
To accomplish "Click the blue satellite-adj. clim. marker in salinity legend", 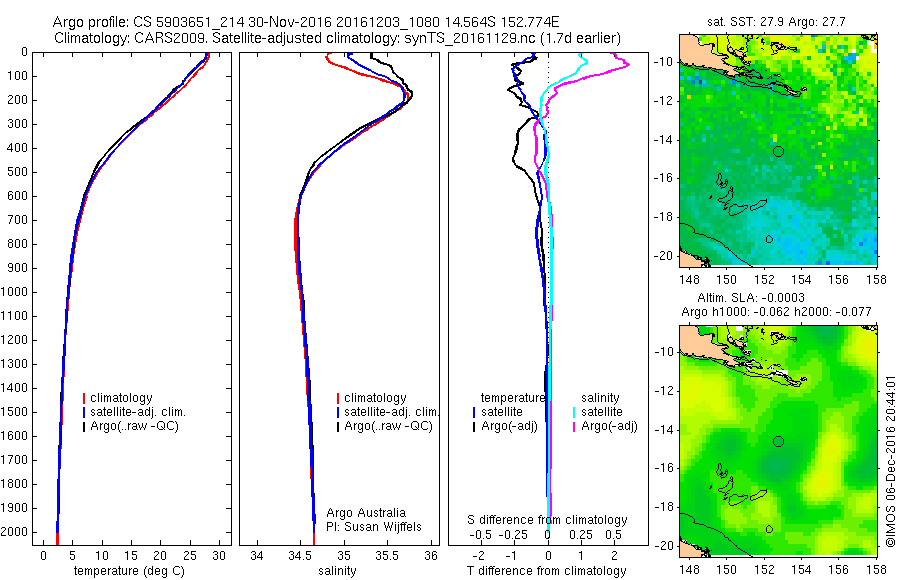I will 338,412.
